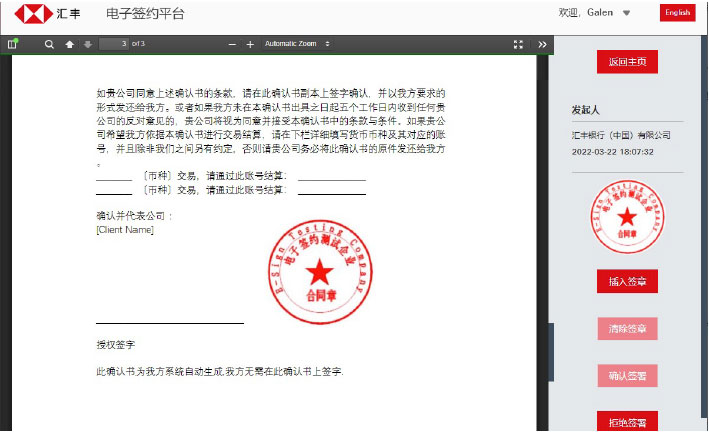Image resolution: width=709 pixels, height=434 pixels.
Task: Confirm signing with 确认签署
Action: click(627, 376)
